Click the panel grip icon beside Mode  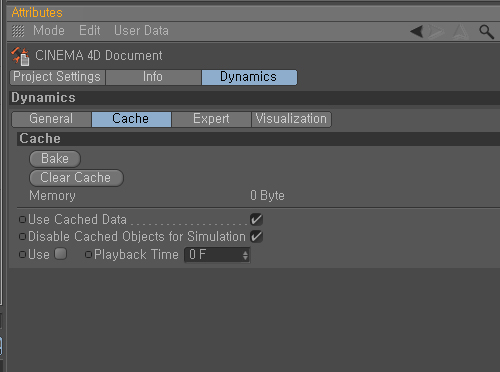(x=18, y=31)
